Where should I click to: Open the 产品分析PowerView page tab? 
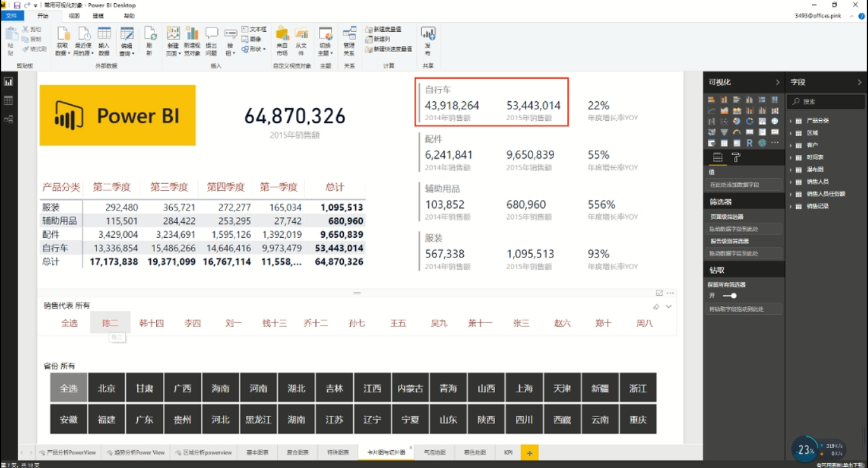click(67, 453)
